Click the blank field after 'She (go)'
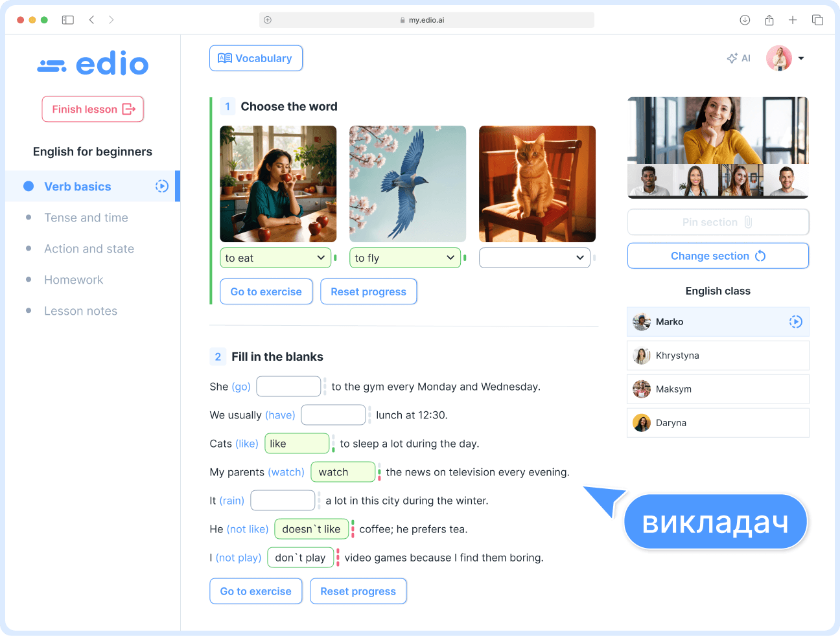 coord(288,386)
